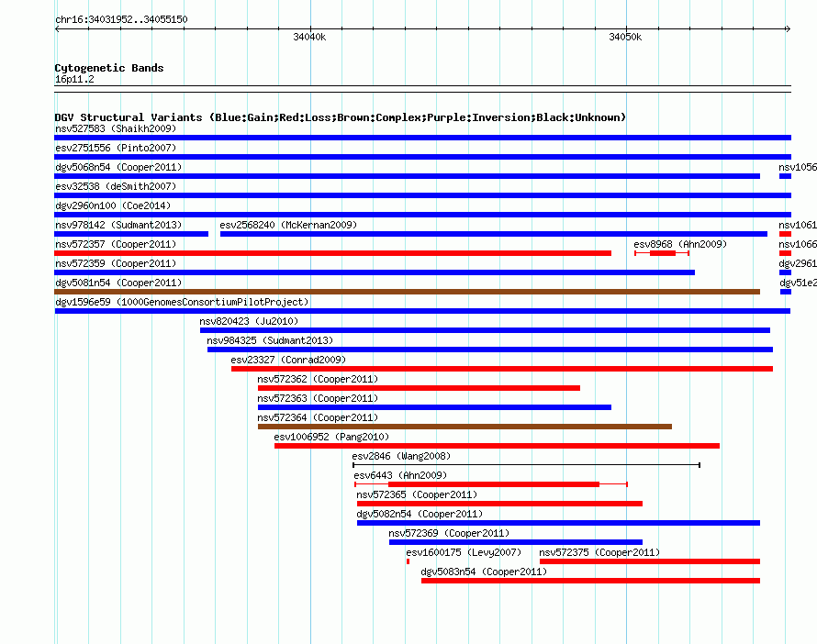817x644 pixels.
Task: Click the nsv978142 (Sudmant2013) label
Action: click(x=118, y=225)
